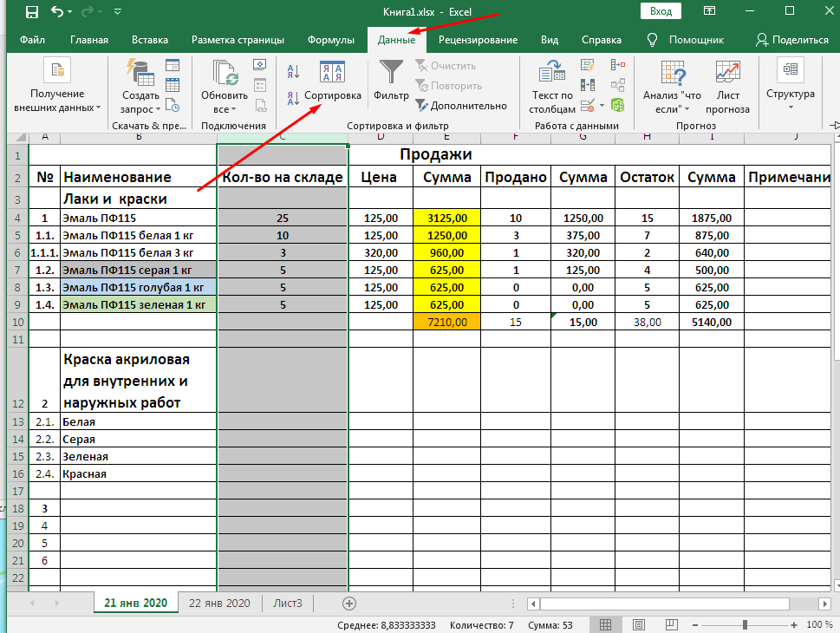Click the Properties icon in Подключения group
The image size is (840, 633).
click(260, 85)
